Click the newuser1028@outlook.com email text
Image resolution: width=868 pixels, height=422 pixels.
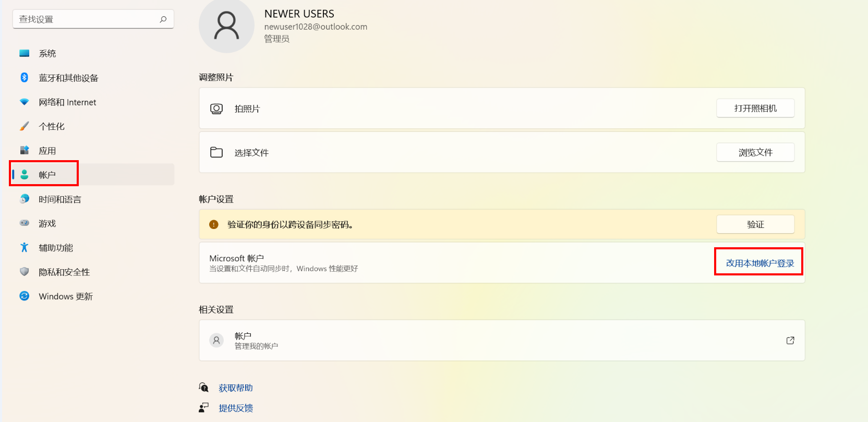(316, 27)
